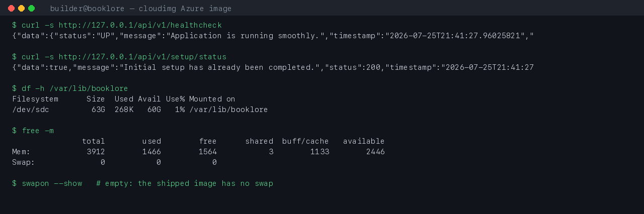Image resolution: width=644 pixels, height=214 pixels.
Task: Click the '1466' used memory value
Action: [x=151, y=152]
